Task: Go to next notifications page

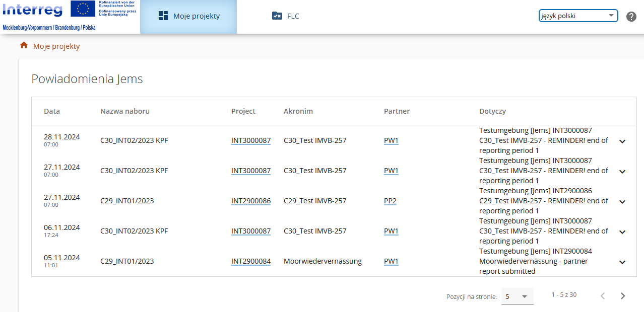Action: point(623,296)
